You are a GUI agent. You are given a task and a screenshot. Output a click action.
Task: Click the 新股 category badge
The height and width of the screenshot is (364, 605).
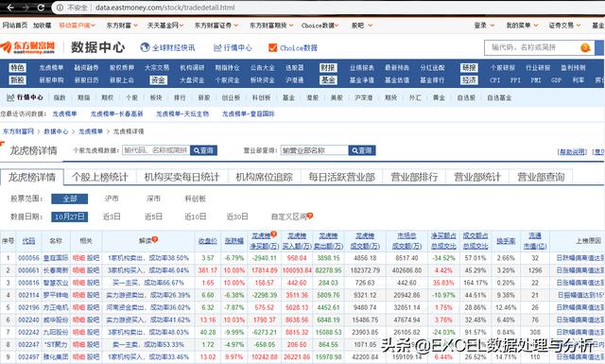pos(17,80)
